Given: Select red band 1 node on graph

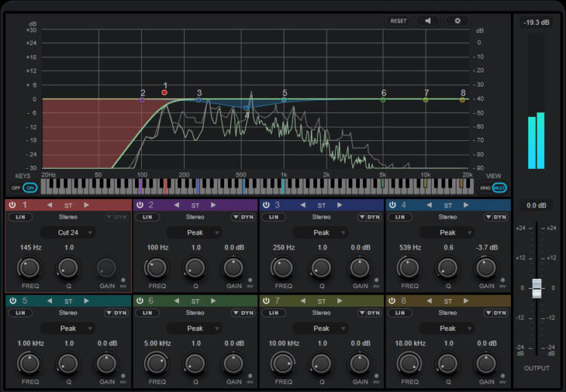Looking at the screenshot, I should tap(165, 92).
